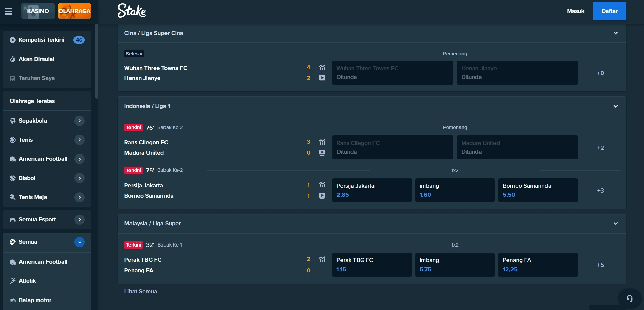The width and height of the screenshot is (644, 310).
Task: Open Taruhan Saya bet slip icon
Action: tap(13, 78)
